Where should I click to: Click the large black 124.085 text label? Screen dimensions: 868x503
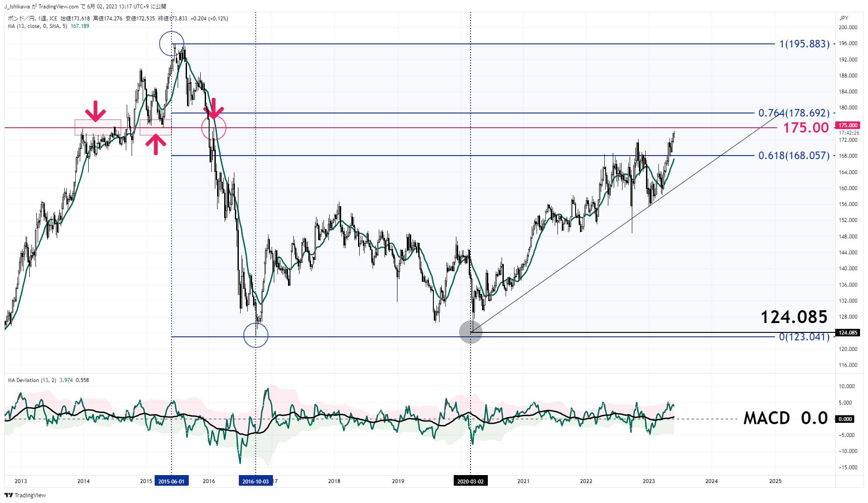794,317
